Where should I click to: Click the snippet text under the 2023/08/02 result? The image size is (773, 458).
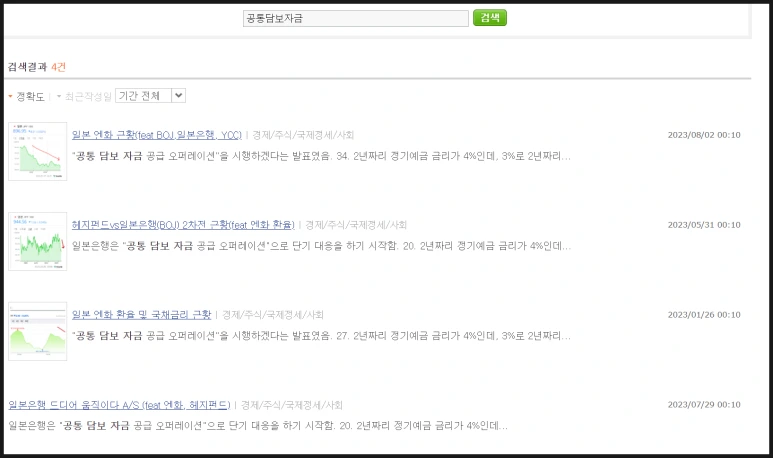[321, 156]
